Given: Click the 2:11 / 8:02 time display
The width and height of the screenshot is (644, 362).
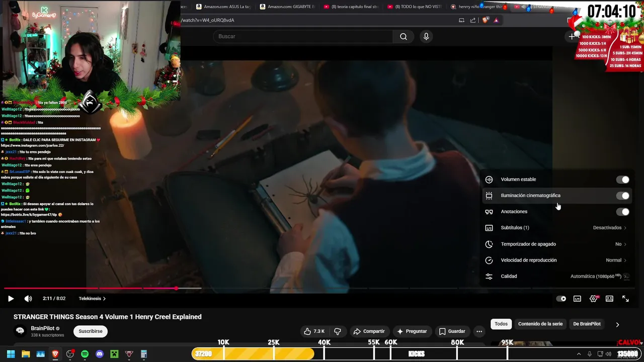Looking at the screenshot, I should coord(54,299).
